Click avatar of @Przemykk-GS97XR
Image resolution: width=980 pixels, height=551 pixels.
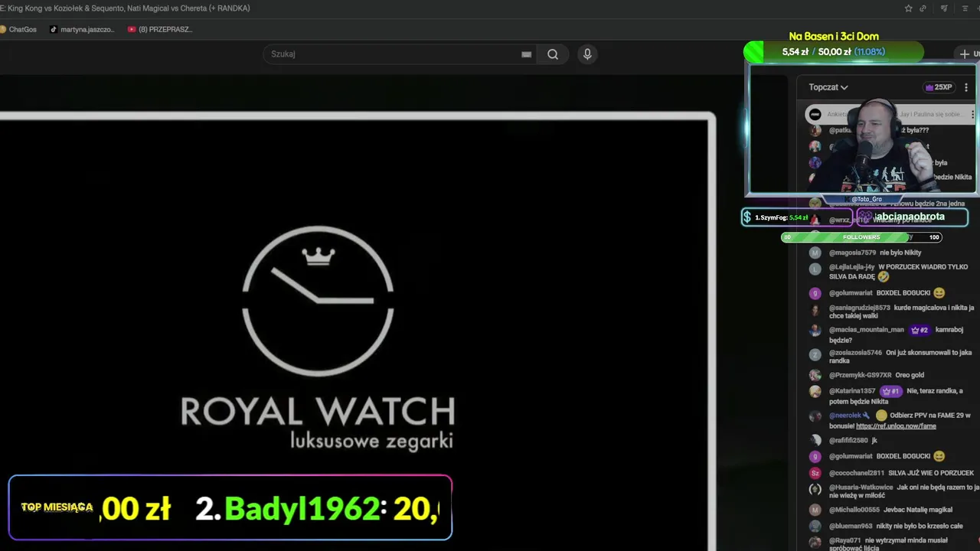[x=815, y=376]
